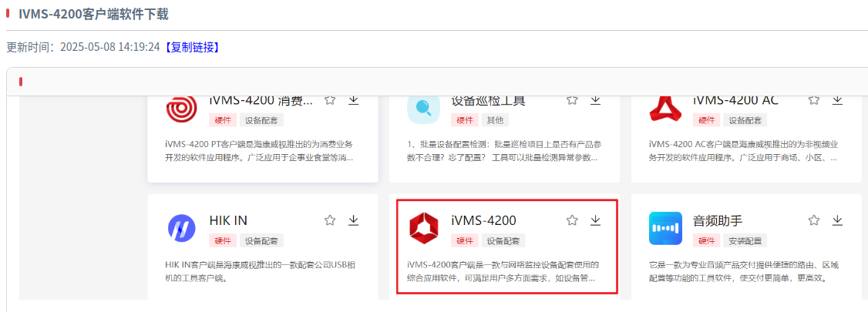Select the iVMS-4200 AC客户端 description text

[x=743, y=150]
